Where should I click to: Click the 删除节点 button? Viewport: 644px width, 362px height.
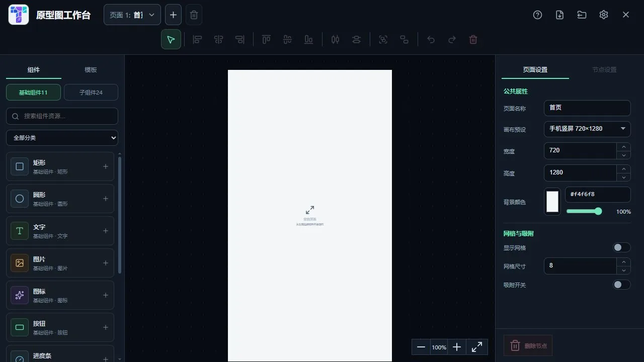528,345
